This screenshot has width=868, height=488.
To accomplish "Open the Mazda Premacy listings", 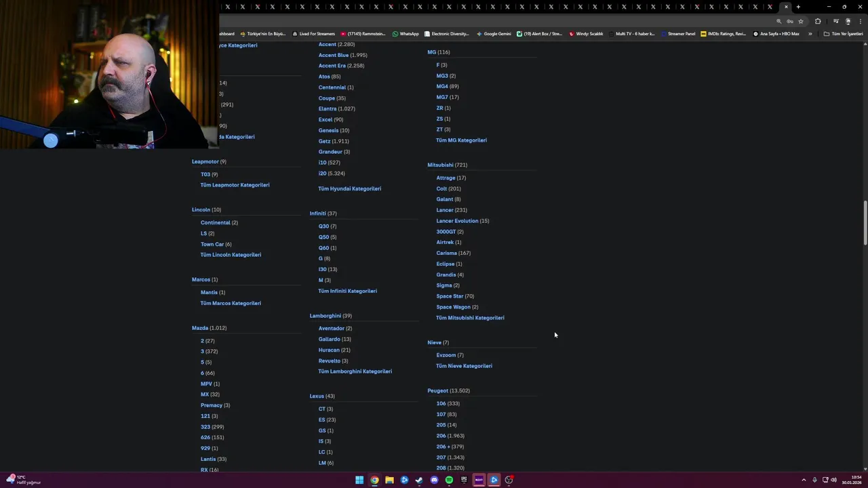I will tap(212, 405).
